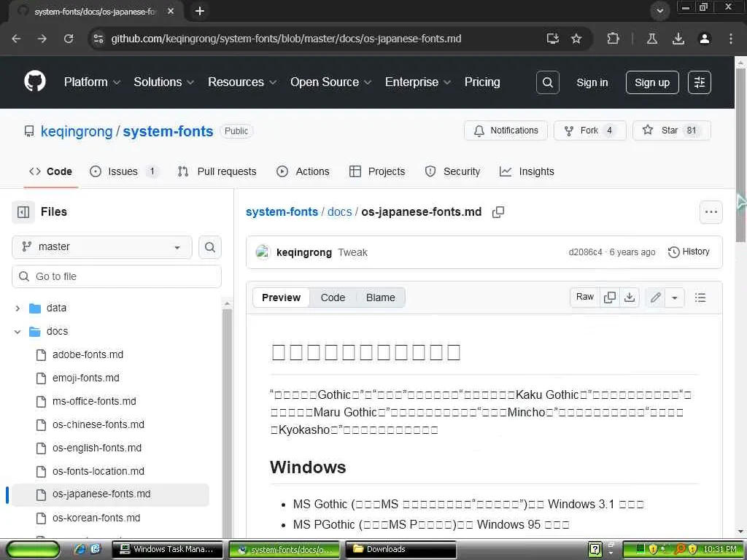Collapse the Files side panel
The image size is (747, 560).
[23, 212]
